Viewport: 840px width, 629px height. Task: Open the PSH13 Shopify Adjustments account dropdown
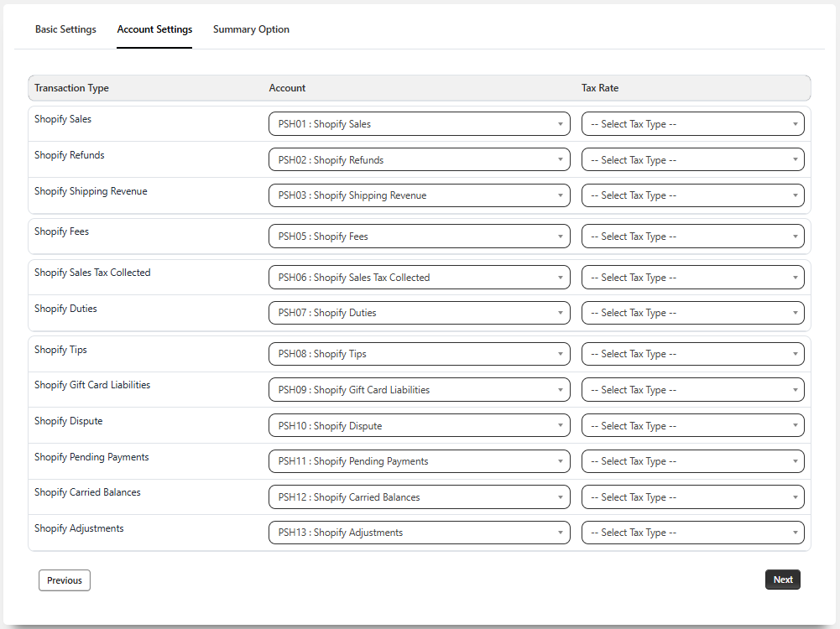point(419,533)
